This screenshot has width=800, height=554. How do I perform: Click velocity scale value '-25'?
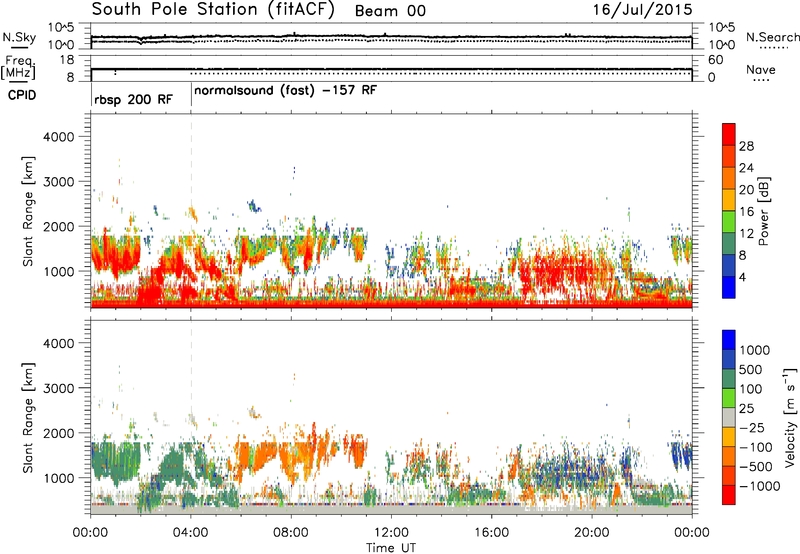click(755, 428)
